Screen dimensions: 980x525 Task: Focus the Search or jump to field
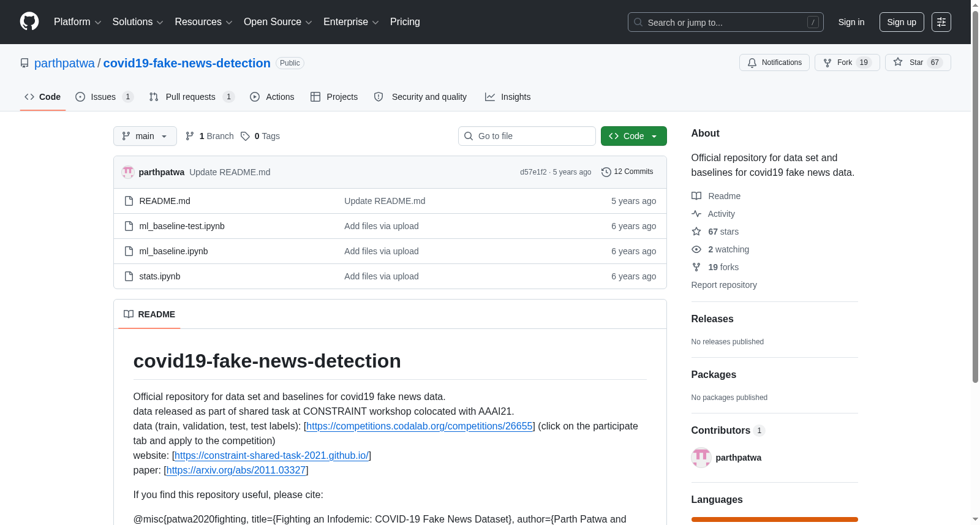click(725, 22)
